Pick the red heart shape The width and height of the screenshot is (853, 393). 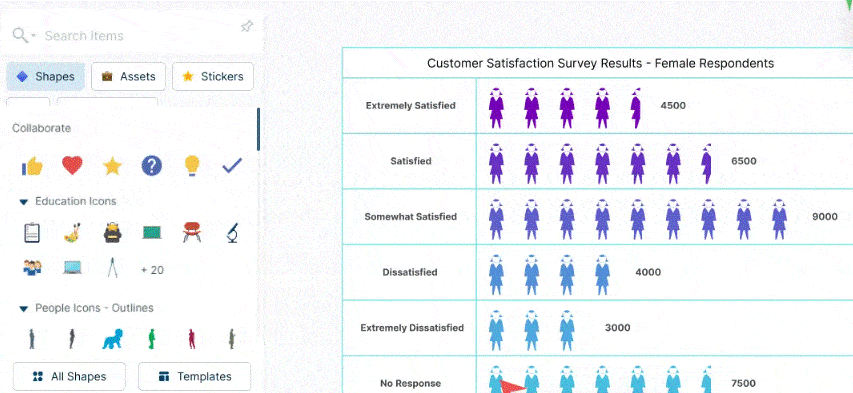click(72, 165)
